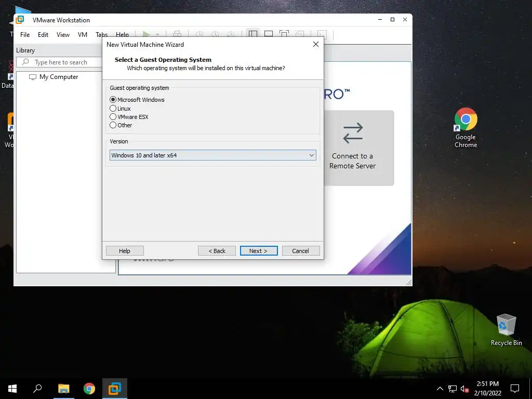Screen dimensions: 532x399
Task: Open the taskbar clock and date
Action: [487, 389]
